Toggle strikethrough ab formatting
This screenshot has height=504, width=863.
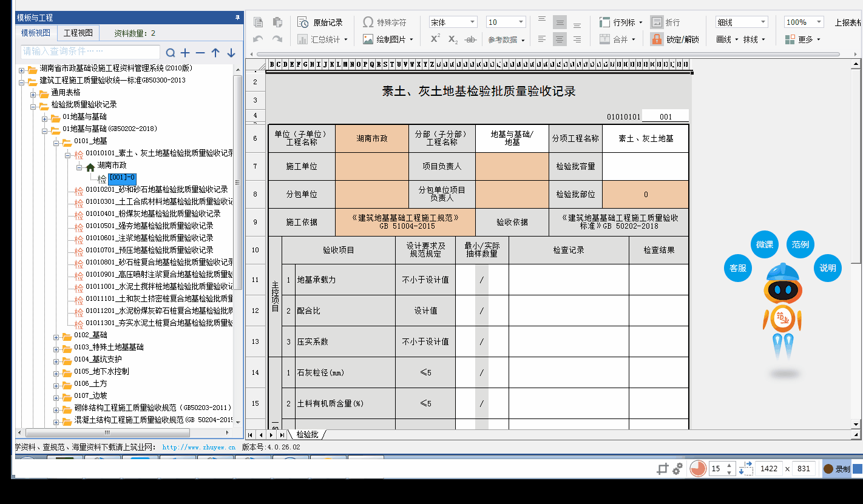470,39
